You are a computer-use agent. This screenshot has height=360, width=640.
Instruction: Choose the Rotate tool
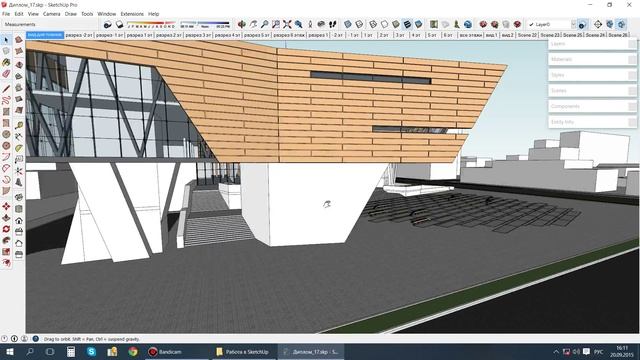[6, 229]
